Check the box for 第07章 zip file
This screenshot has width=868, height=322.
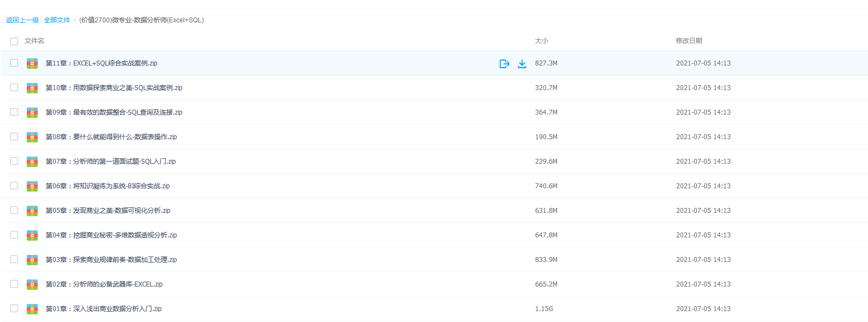click(x=14, y=161)
